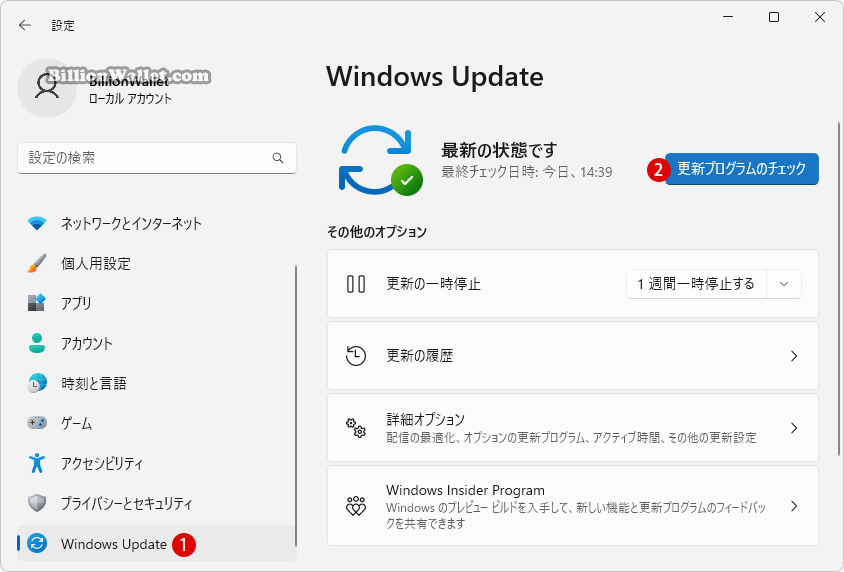The height and width of the screenshot is (572, 844).
Task: Select ゲーム in the sidebar
Action: [x=156, y=423]
